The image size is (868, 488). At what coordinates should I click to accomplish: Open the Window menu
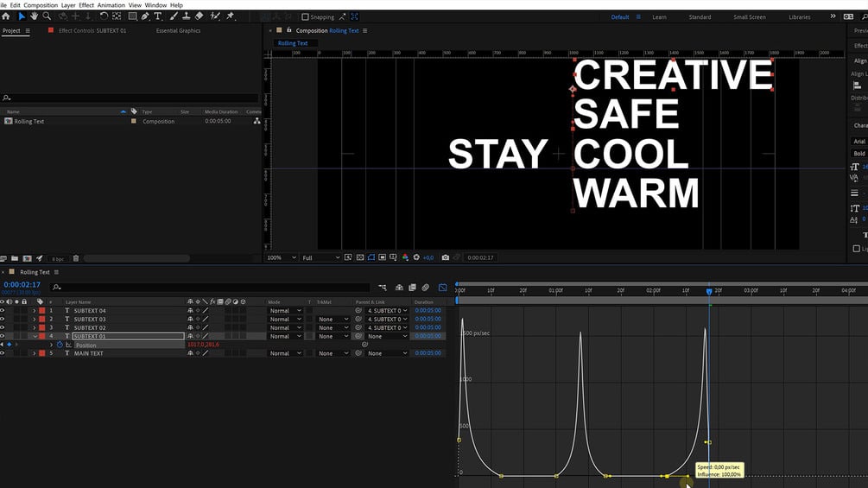[x=155, y=5]
